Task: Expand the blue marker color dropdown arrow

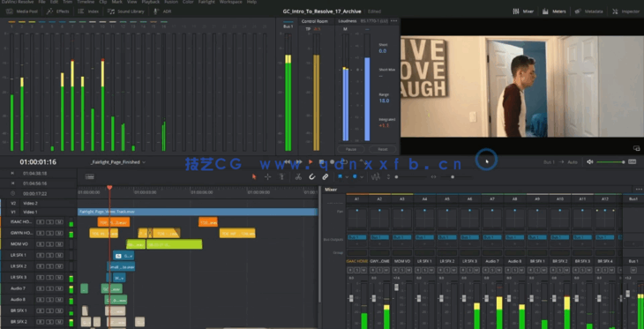Action: point(361,177)
